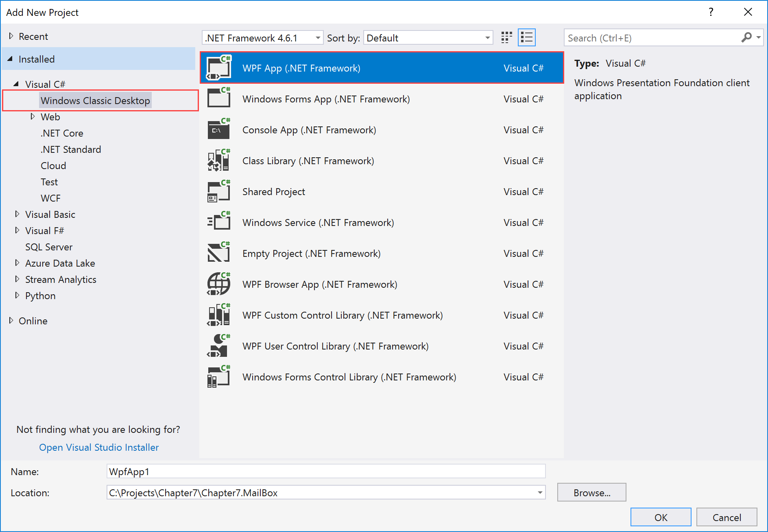Select 'WPF User Control Library (.NET Framework)' text
Screen dimensions: 768x532
336,346
